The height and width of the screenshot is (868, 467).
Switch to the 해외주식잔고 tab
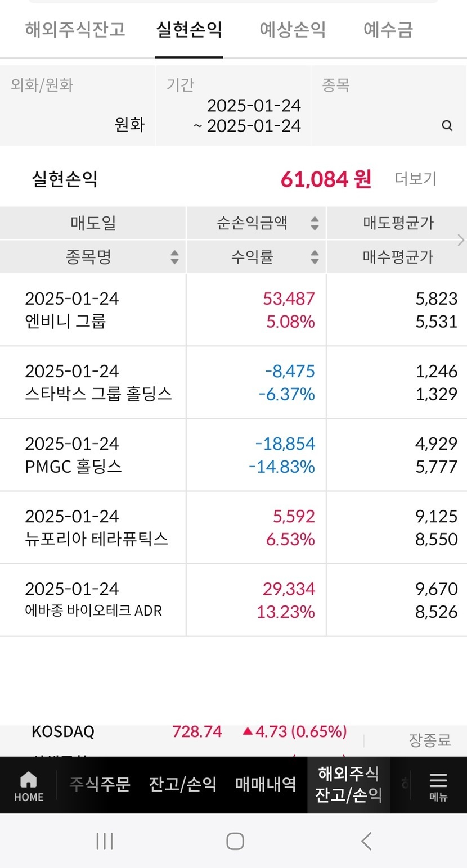pos(75,29)
